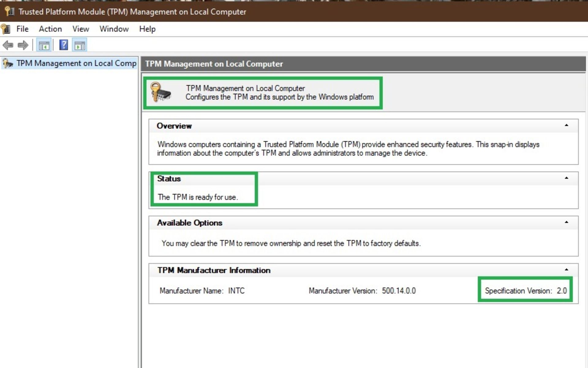Click the Overview section heading

pyautogui.click(x=174, y=126)
